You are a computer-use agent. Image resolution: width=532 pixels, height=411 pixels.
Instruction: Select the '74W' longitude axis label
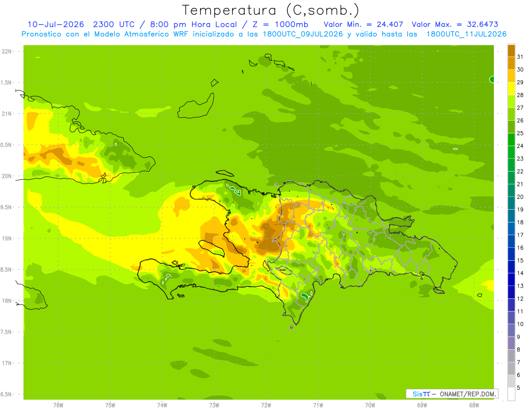(x=162, y=405)
